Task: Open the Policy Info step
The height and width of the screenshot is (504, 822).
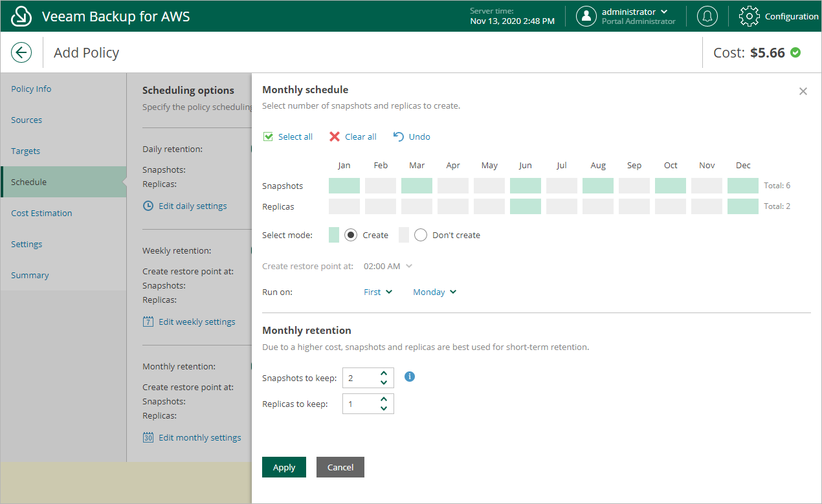Action: 63,89
